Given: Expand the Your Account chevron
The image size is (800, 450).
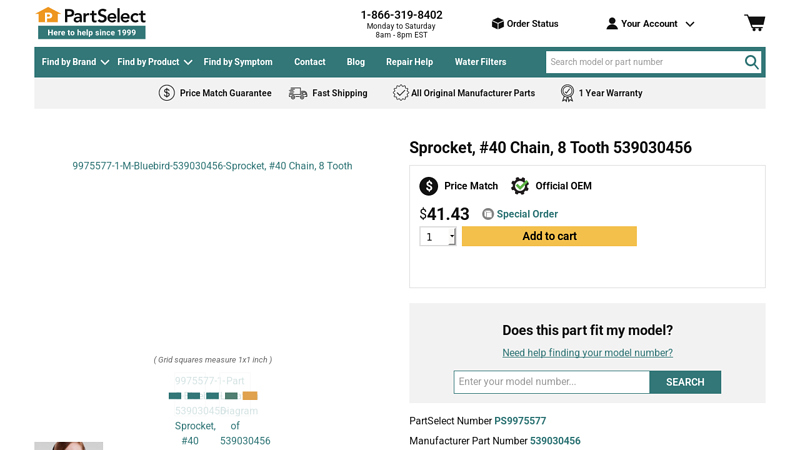Looking at the screenshot, I should pos(689,24).
